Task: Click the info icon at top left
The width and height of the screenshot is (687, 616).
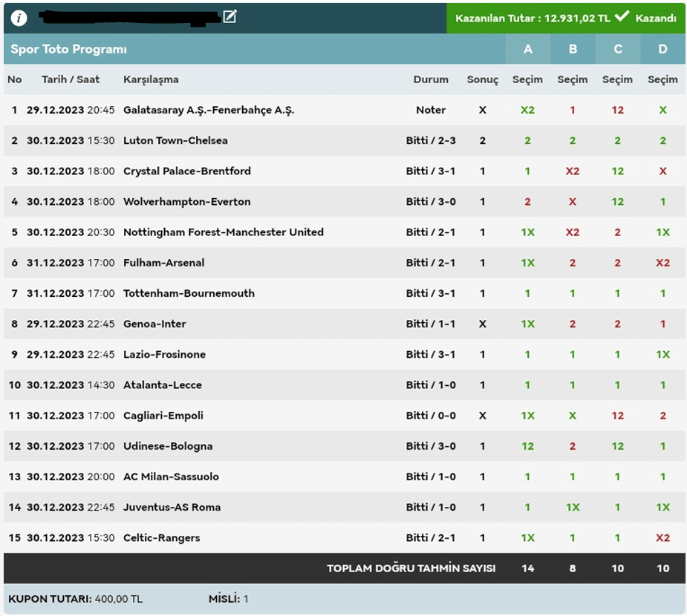Action: click(x=19, y=18)
